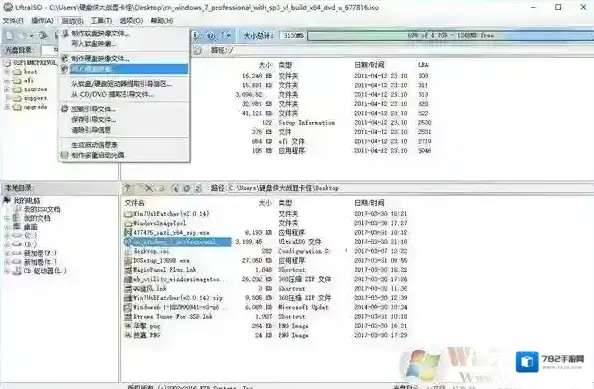Click the Open file toolbar icon
Image resolution: width=594 pixels, height=389 pixels.
pos(23,35)
